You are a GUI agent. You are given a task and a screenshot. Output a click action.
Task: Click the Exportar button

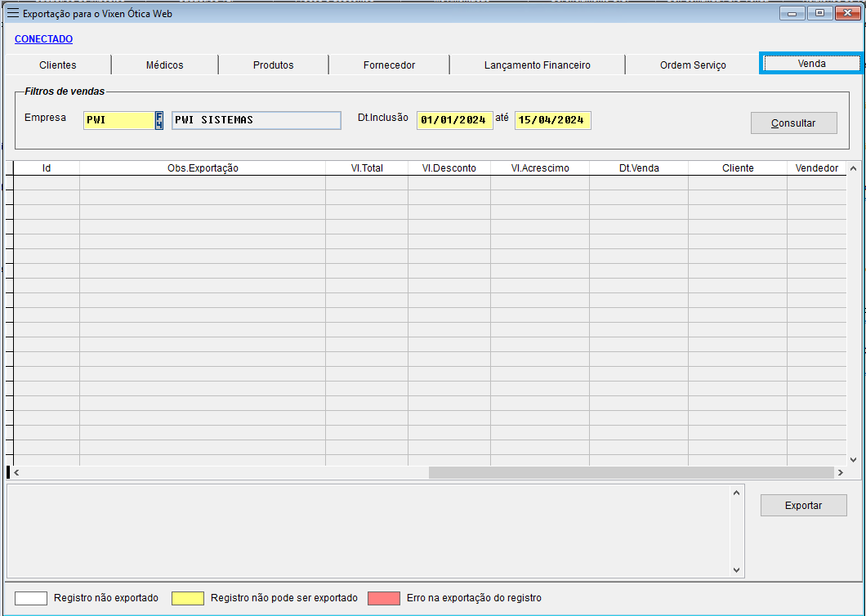tap(803, 506)
